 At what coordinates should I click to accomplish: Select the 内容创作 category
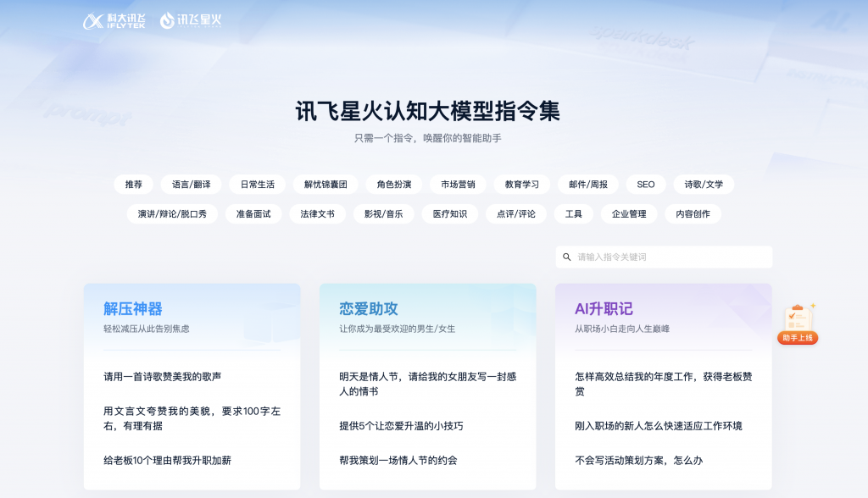coord(693,213)
